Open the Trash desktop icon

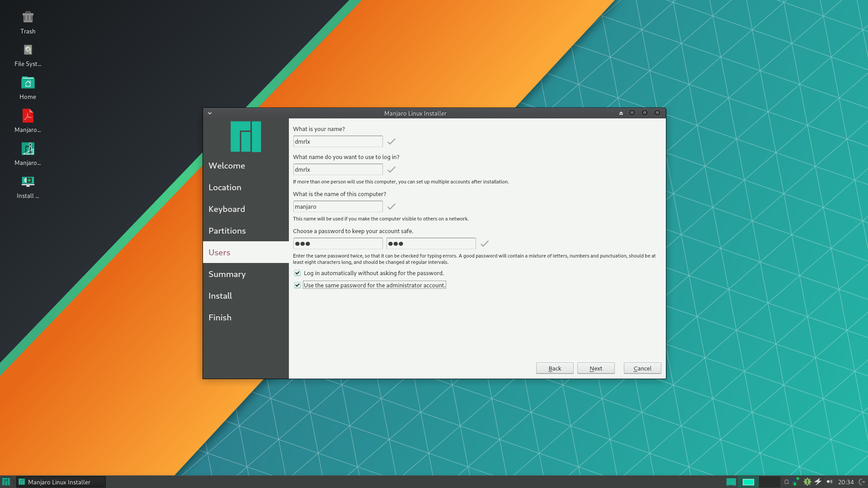coord(28,18)
